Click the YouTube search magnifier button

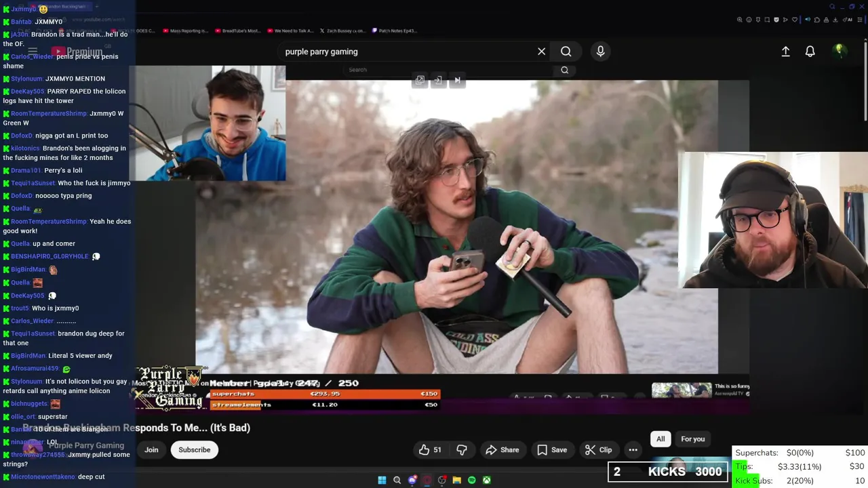point(566,52)
